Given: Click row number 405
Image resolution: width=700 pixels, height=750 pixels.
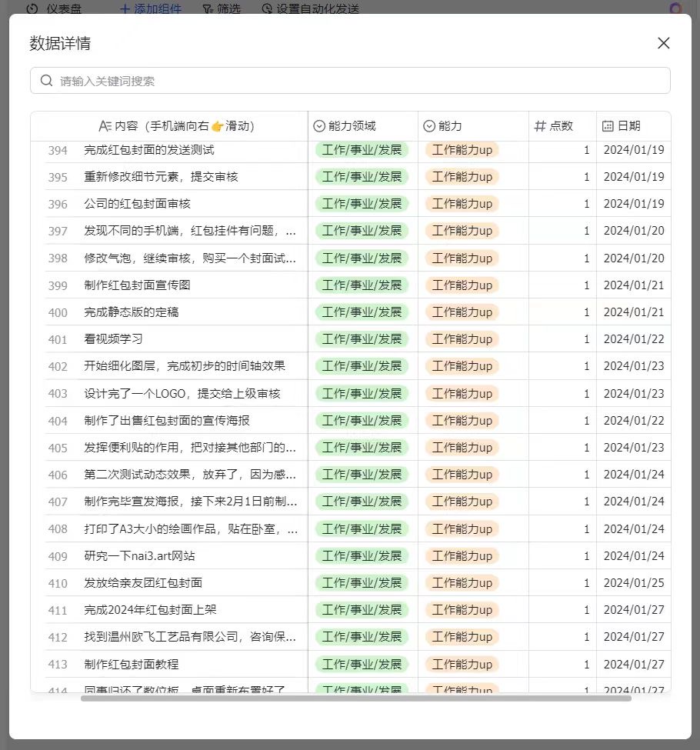Looking at the screenshot, I should [x=58, y=448].
